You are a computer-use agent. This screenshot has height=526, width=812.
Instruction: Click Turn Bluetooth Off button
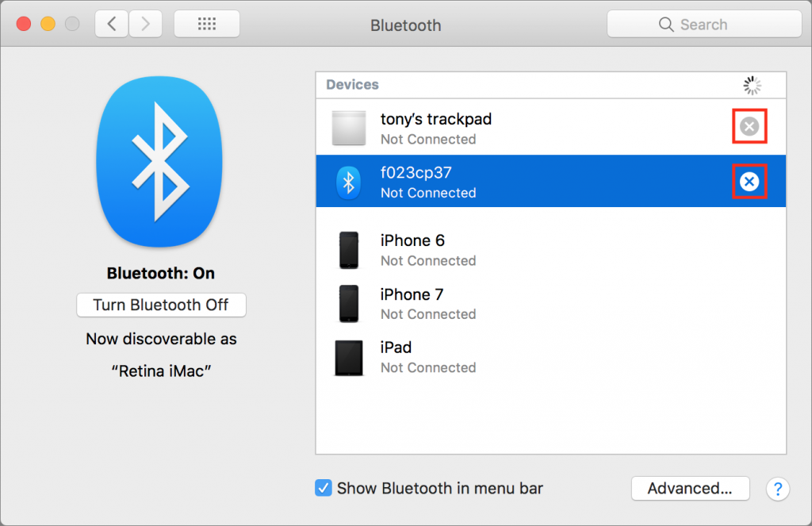click(161, 305)
